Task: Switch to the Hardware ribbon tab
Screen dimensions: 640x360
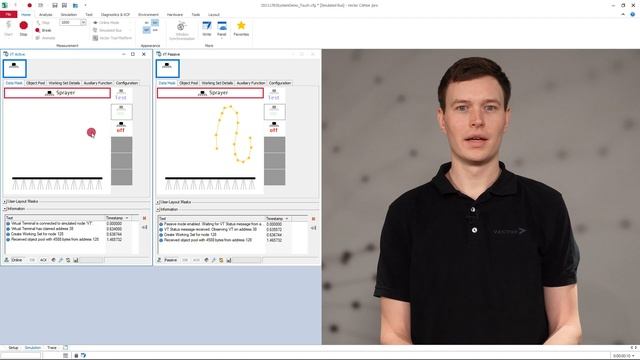Action: point(175,14)
